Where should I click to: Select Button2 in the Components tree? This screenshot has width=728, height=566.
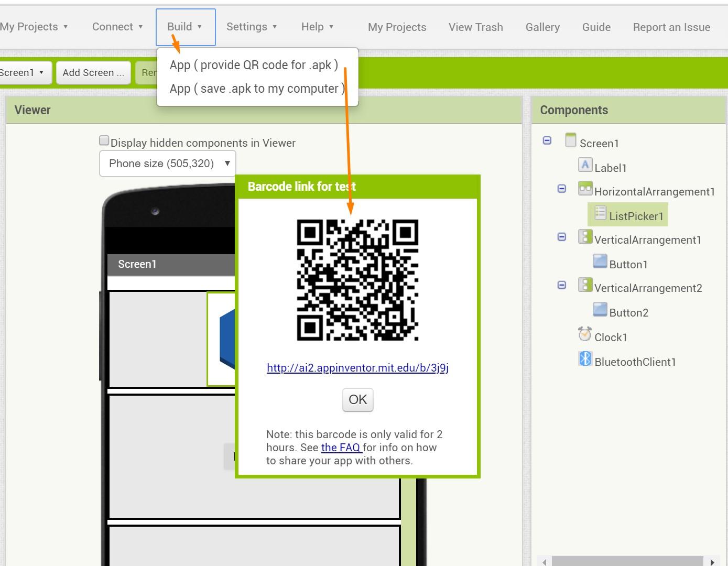click(x=628, y=313)
